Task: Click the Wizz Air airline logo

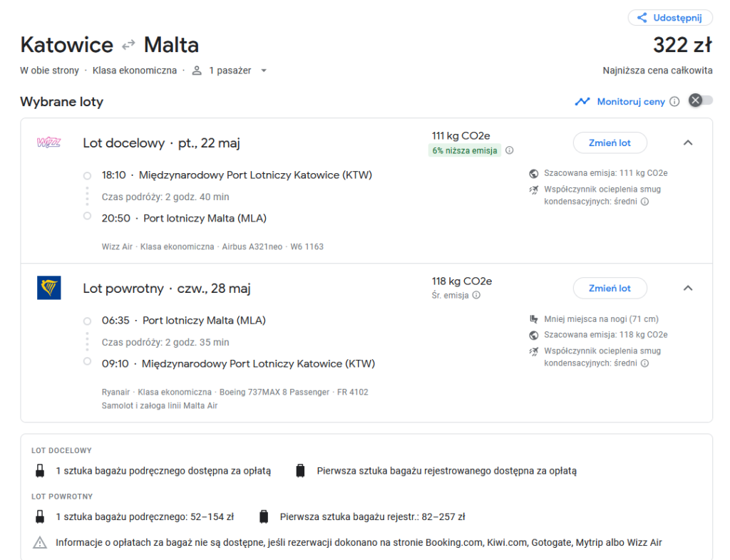Action: coord(48,142)
